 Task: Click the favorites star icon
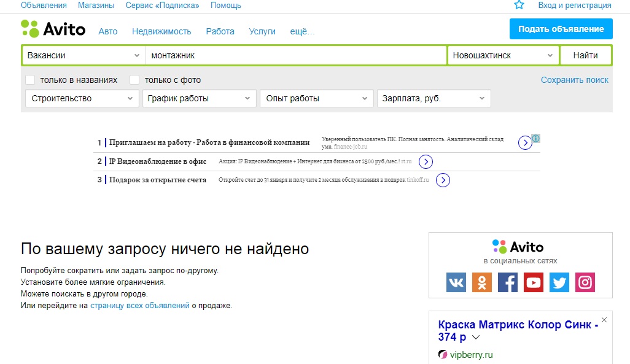point(519,6)
